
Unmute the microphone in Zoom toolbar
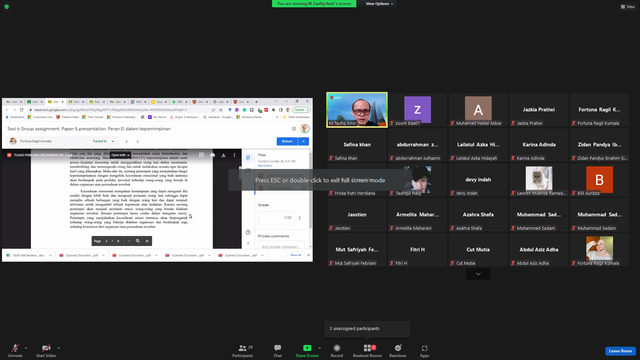tap(15, 350)
